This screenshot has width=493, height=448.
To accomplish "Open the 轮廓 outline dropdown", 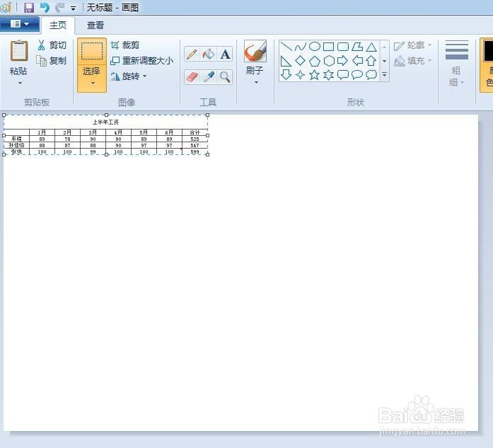I will 412,45.
